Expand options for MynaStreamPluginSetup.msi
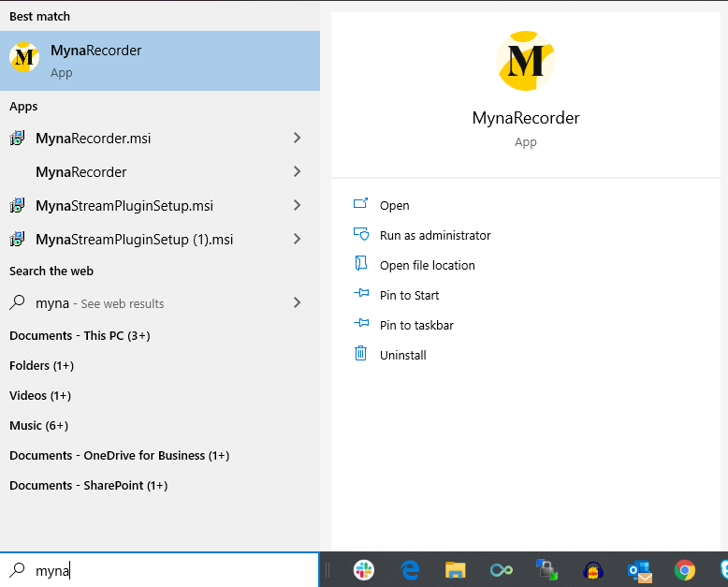The image size is (728, 587). [298, 205]
